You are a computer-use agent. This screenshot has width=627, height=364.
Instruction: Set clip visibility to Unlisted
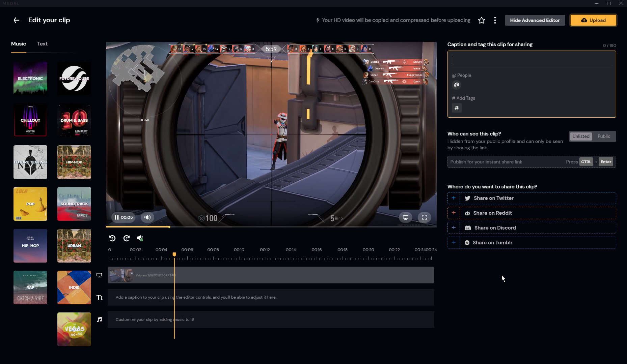coord(581,136)
